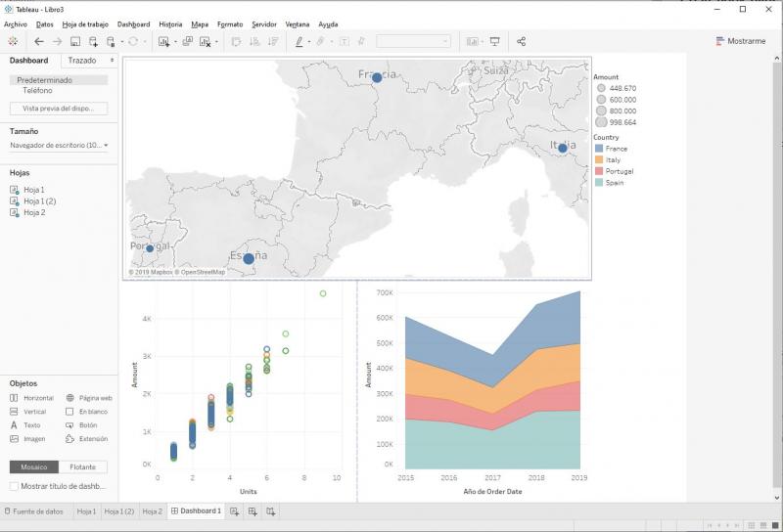Open the Hoja de trabajo menu
The image size is (783, 532).
click(84, 23)
